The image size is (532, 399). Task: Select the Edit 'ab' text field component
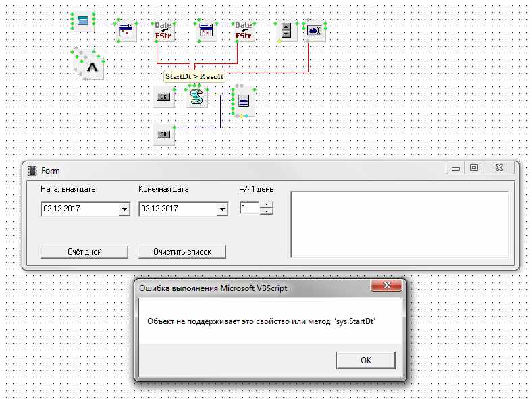(315, 31)
